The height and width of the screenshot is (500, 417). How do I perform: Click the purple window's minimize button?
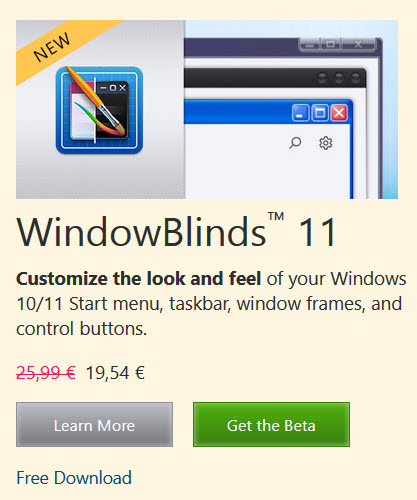(310, 44)
